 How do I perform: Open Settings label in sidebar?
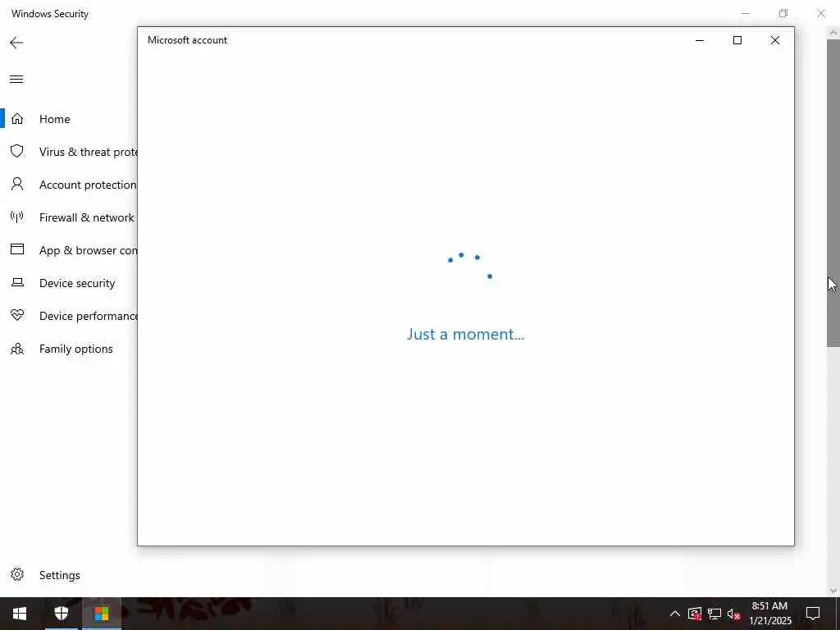pyautogui.click(x=59, y=575)
